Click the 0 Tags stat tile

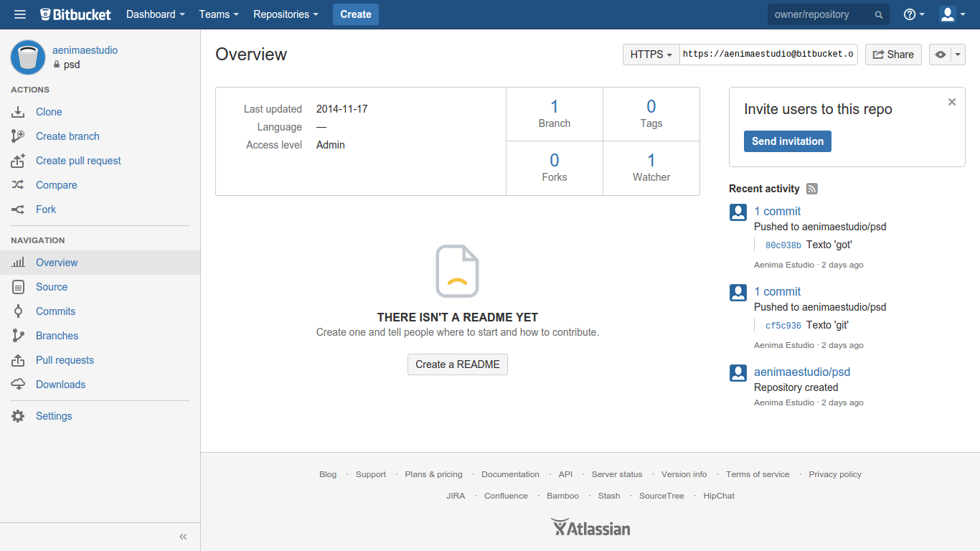point(651,114)
